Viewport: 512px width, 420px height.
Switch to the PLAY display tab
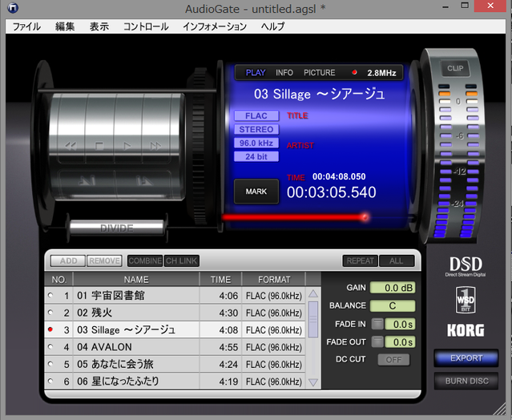click(256, 72)
